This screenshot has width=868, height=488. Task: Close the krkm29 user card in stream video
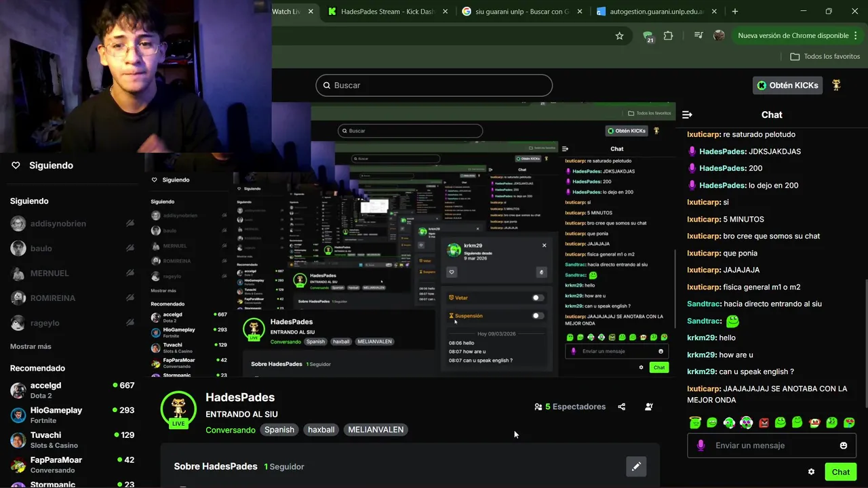(544, 245)
